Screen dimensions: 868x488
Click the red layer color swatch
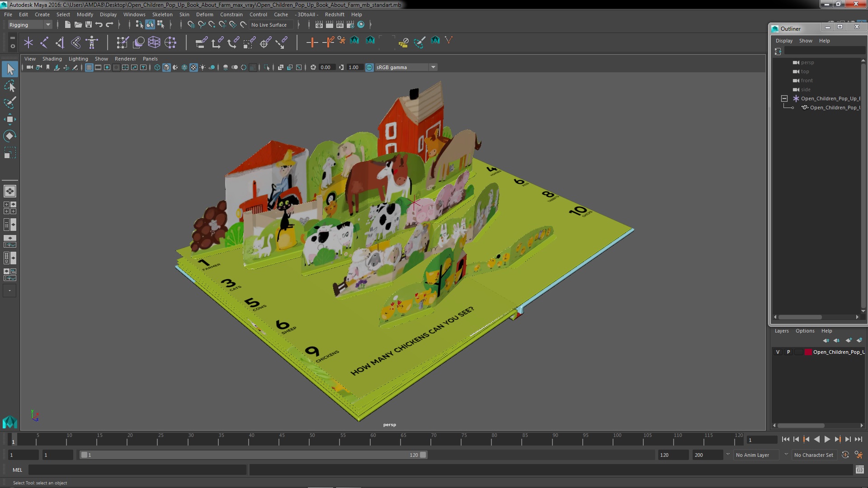(808, 352)
